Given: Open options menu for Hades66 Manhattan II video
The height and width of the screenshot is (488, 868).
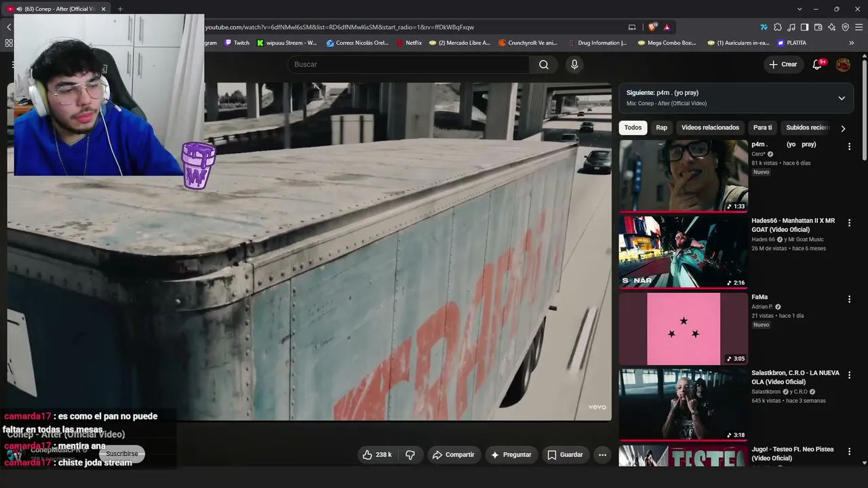Looking at the screenshot, I should [x=849, y=223].
